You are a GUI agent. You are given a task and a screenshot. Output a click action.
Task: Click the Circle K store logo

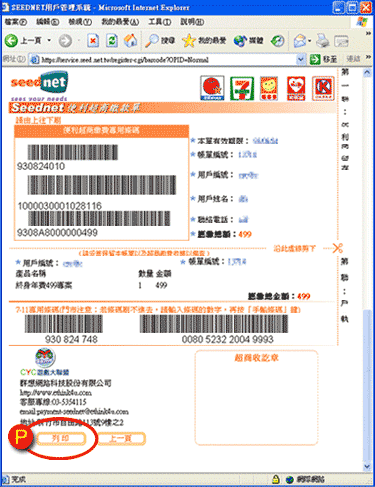[323, 88]
